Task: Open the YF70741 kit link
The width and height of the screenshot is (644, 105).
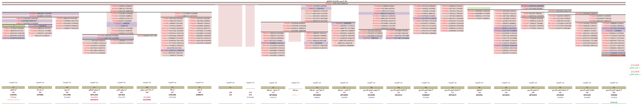Action: click(x=13, y=97)
